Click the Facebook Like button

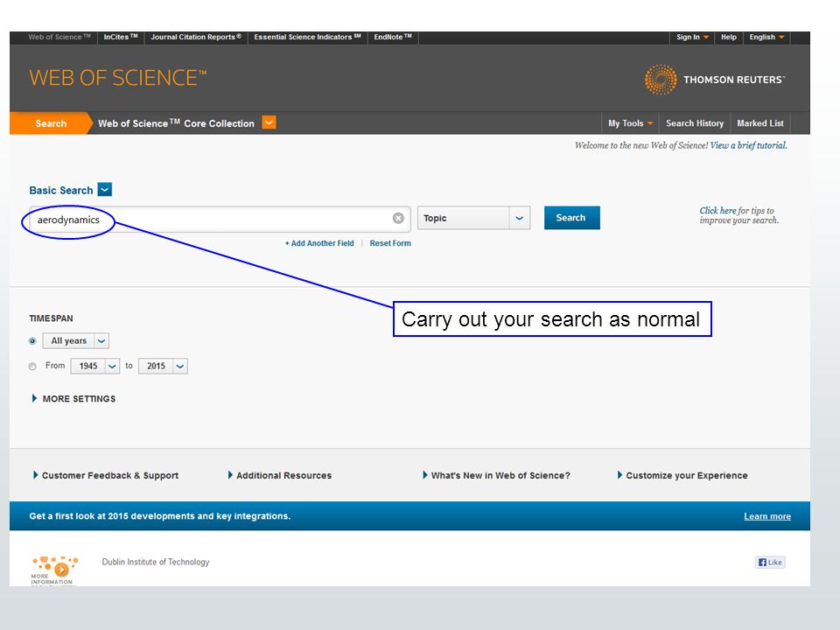pos(770,562)
